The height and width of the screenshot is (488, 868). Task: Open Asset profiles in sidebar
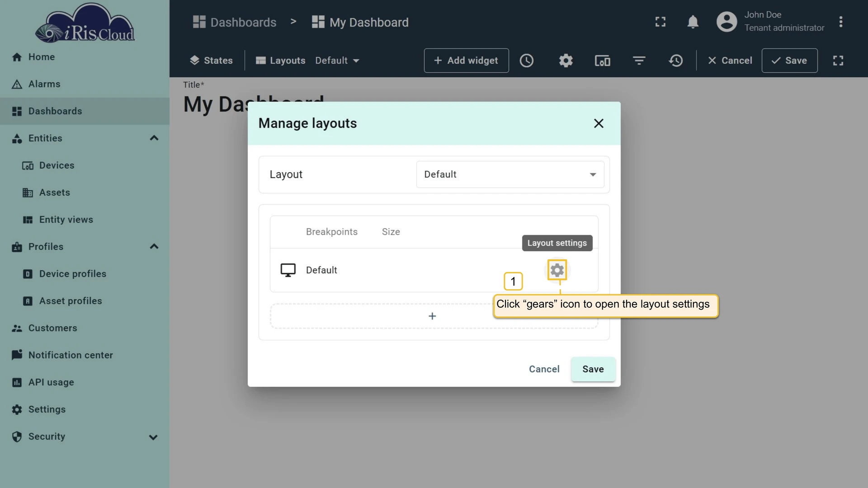pos(85,301)
